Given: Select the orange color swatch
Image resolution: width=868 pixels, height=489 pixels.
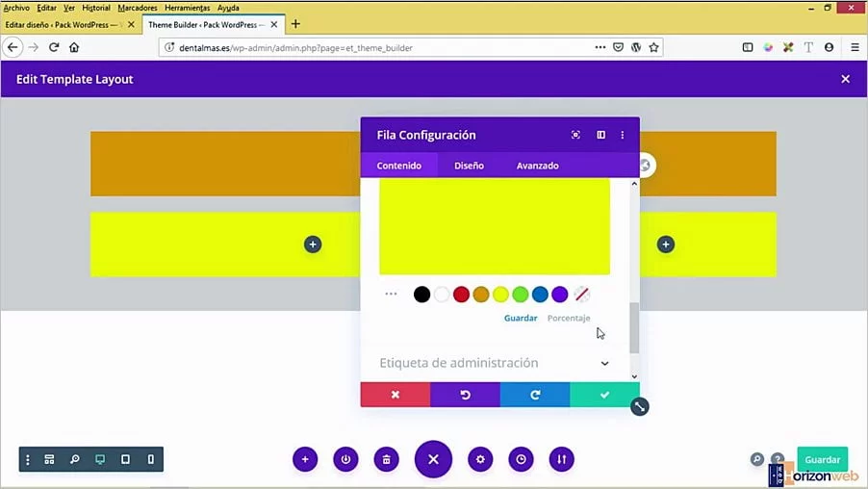Looking at the screenshot, I should [481, 295].
